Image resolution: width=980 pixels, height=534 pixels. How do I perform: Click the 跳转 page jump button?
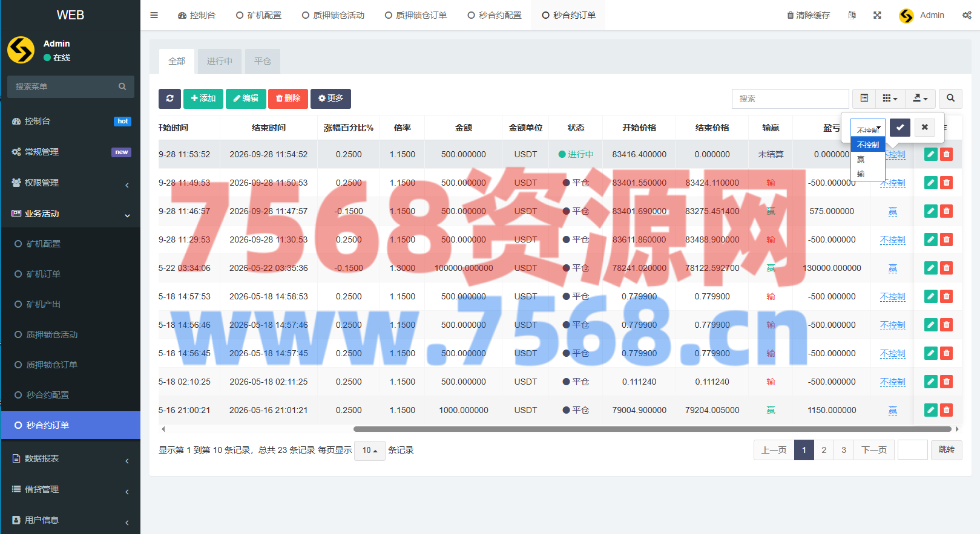(947, 450)
